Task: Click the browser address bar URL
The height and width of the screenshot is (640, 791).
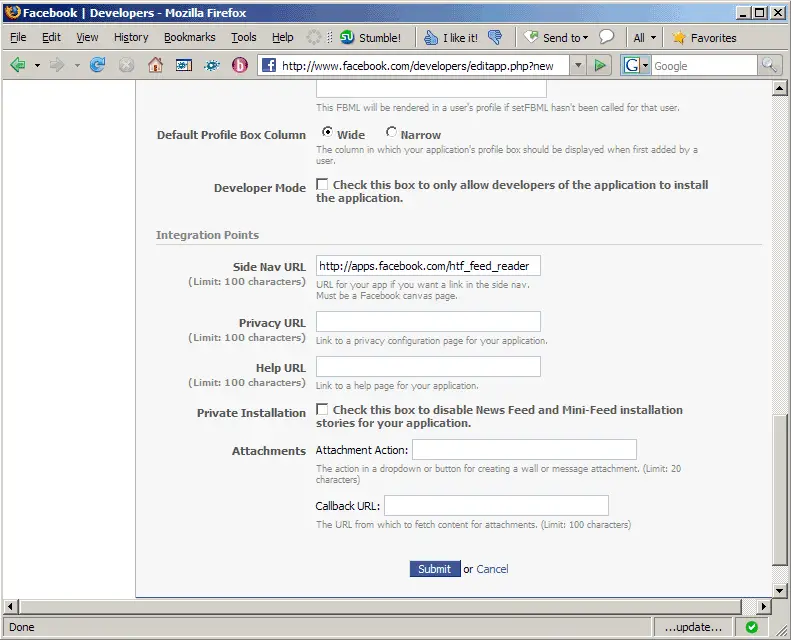Action: click(x=417, y=66)
